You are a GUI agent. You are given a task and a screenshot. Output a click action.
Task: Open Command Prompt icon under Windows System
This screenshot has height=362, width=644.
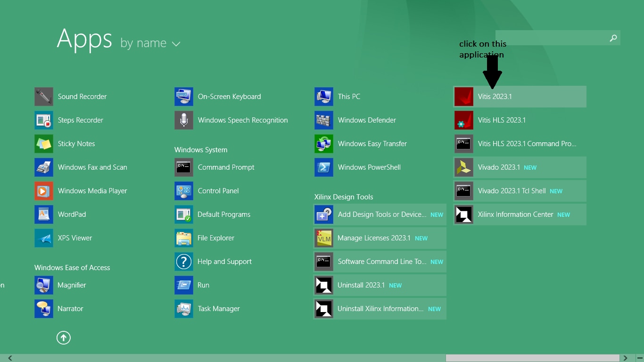(184, 167)
